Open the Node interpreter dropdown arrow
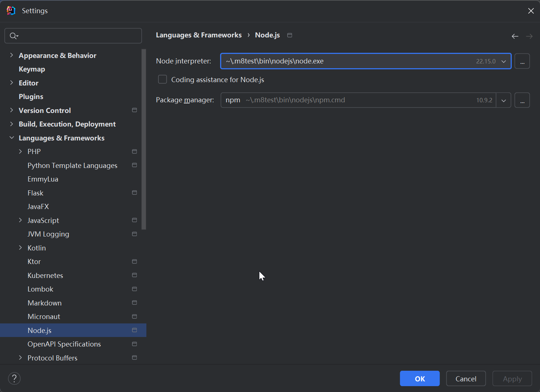Image resolution: width=540 pixels, height=392 pixels. coord(504,61)
